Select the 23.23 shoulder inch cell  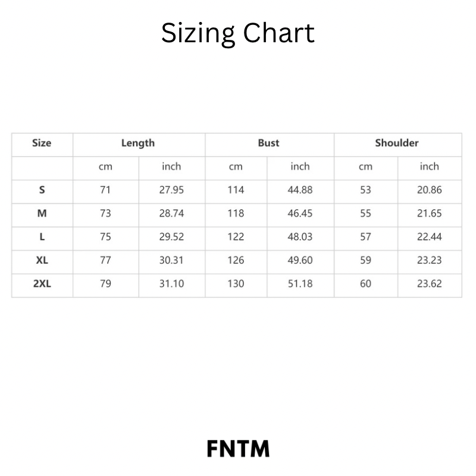point(429,260)
